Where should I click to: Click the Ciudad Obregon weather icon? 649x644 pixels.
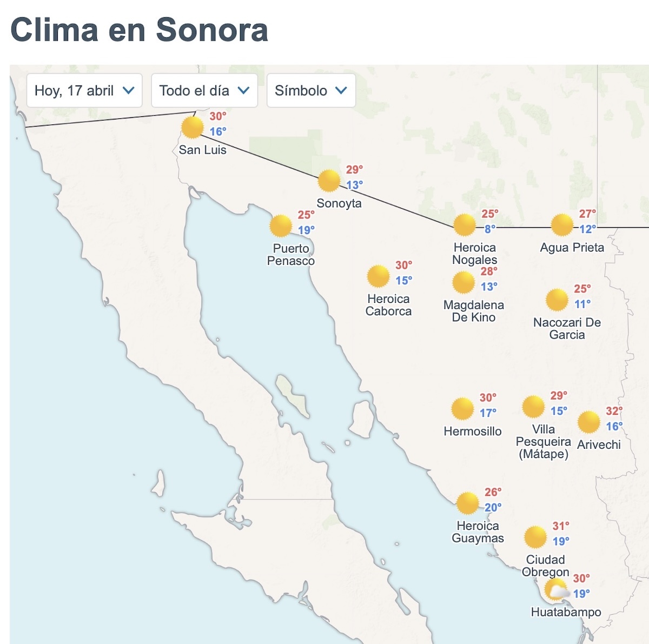534,537
